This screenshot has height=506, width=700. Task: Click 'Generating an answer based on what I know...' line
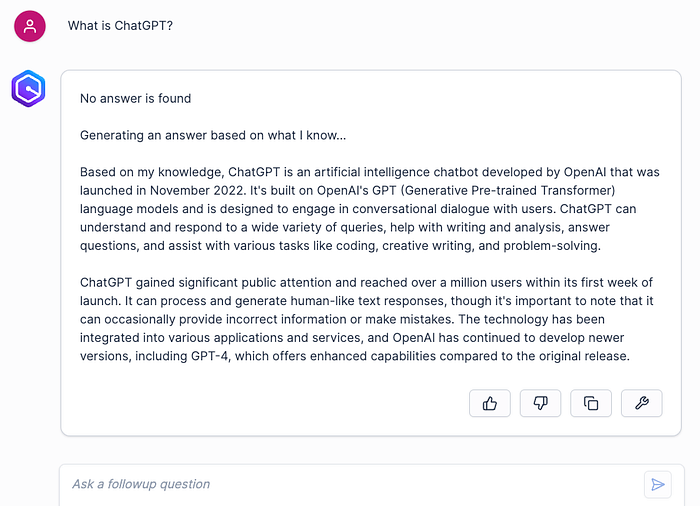click(213, 135)
